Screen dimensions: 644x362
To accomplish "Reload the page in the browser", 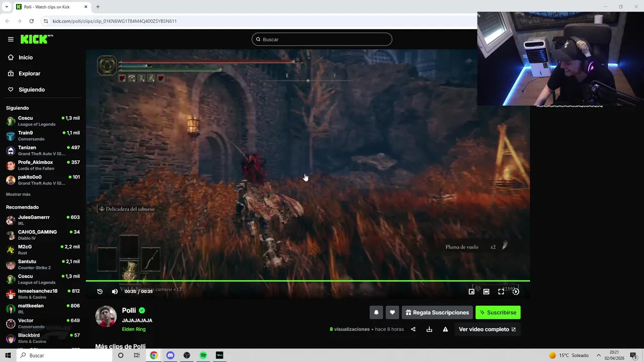I will pos(31,21).
